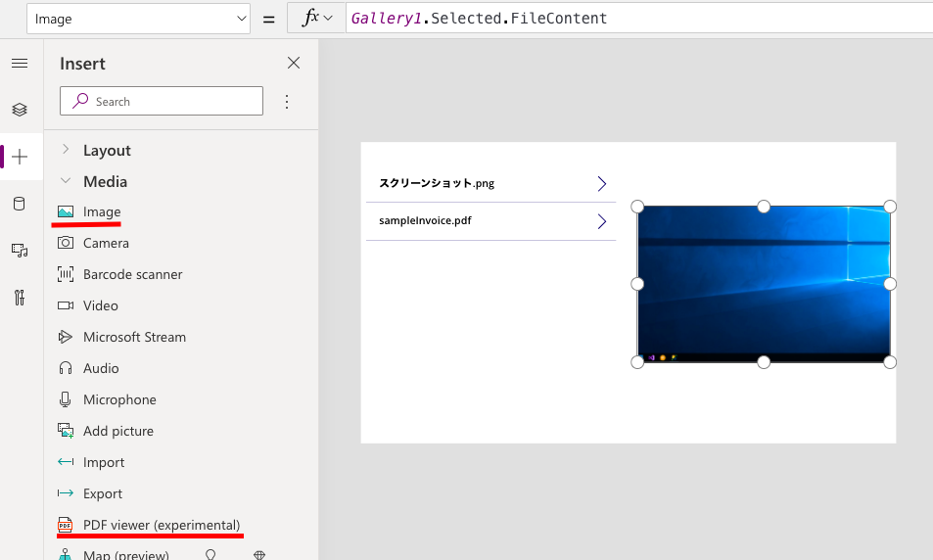The width and height of the screenshot is (933, 560).
Task: Open the fx function dropdown
Action: (316, 19)
